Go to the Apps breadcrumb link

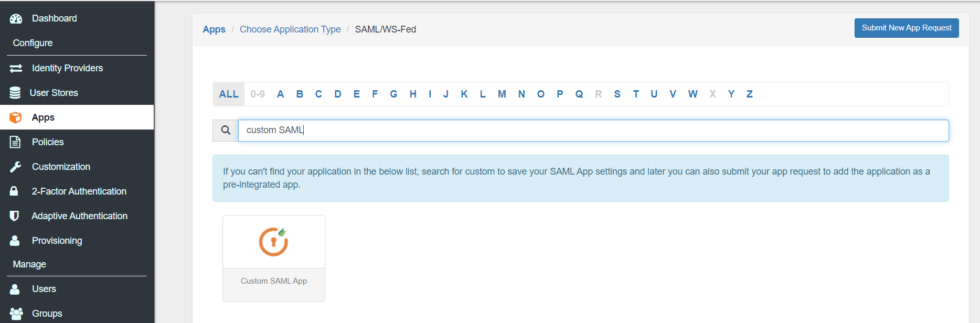(214, 29)
